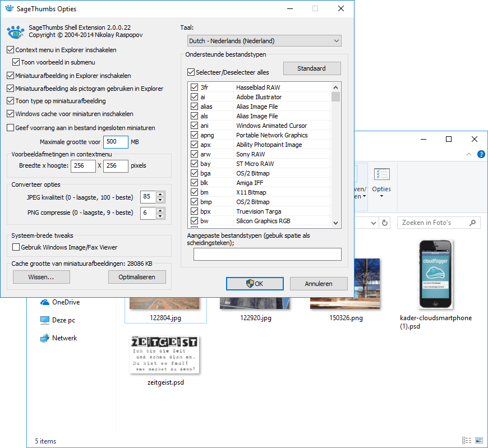Decrease JPEG kwaliteit with down arrow
The image size is (488, 448).
coord(160,200)
